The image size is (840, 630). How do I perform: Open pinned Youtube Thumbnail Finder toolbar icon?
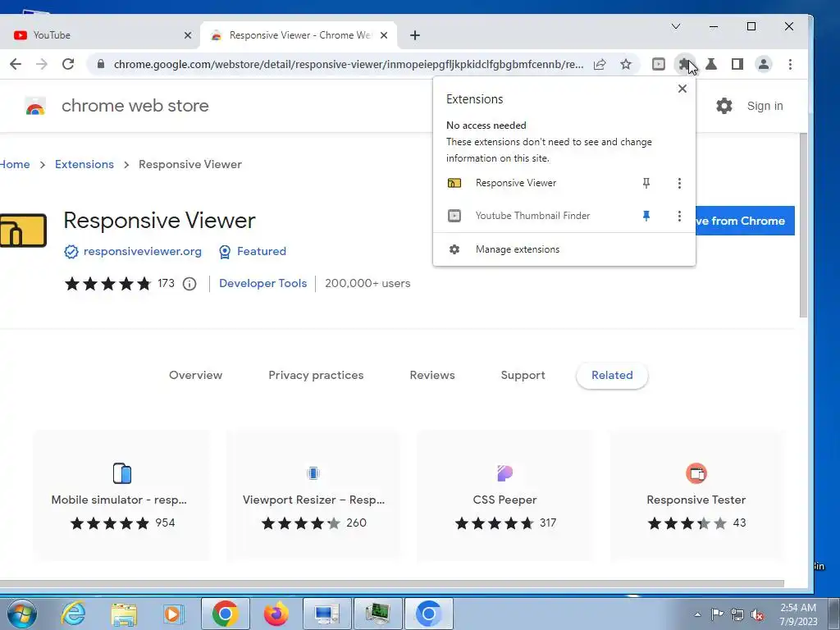(x=659, y=64)
